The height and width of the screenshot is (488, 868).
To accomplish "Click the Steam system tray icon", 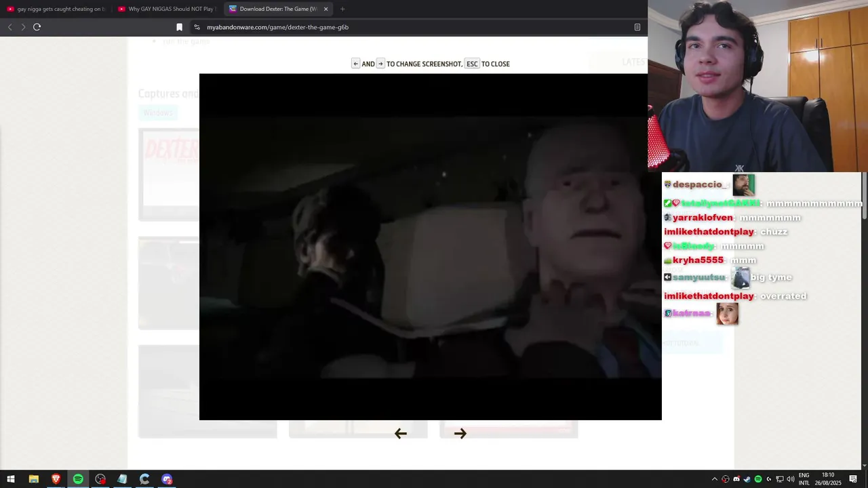I will [747, 479].
